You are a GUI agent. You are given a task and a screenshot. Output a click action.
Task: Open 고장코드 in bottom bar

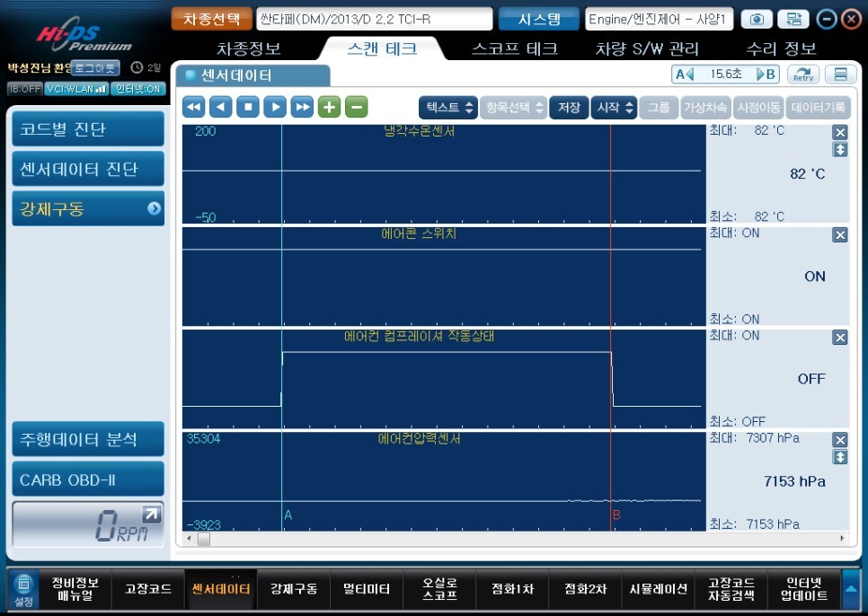(148, 589)
